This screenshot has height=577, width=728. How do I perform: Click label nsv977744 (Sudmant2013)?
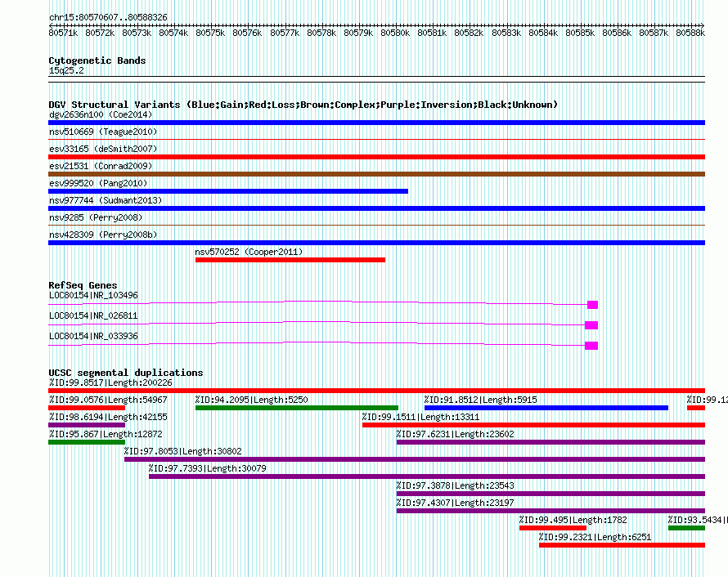(106, 200)
